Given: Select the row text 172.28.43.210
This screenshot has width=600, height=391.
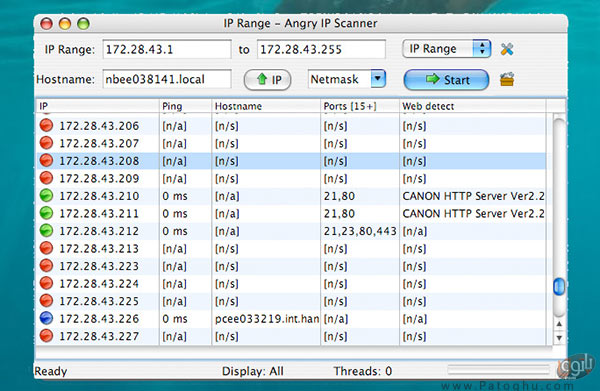Looking at the screenshot, I should pyautogui.click(x=99, y=196).
